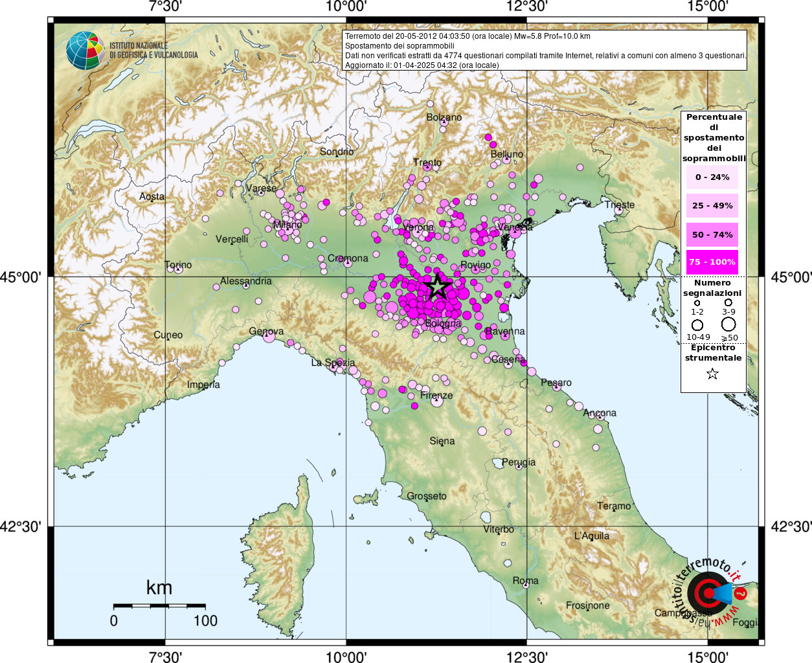Image resolution: width=812 pixels, height=663 pixels.
Task: Select the 75 - 100% color swatch
Action: (x=712, y=262)
